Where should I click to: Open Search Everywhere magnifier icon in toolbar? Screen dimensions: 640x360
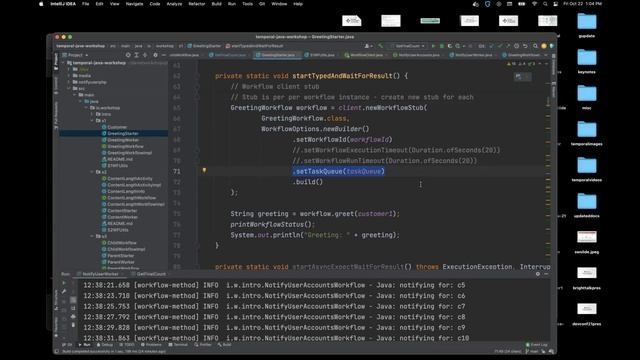click(x=535, y=46)
